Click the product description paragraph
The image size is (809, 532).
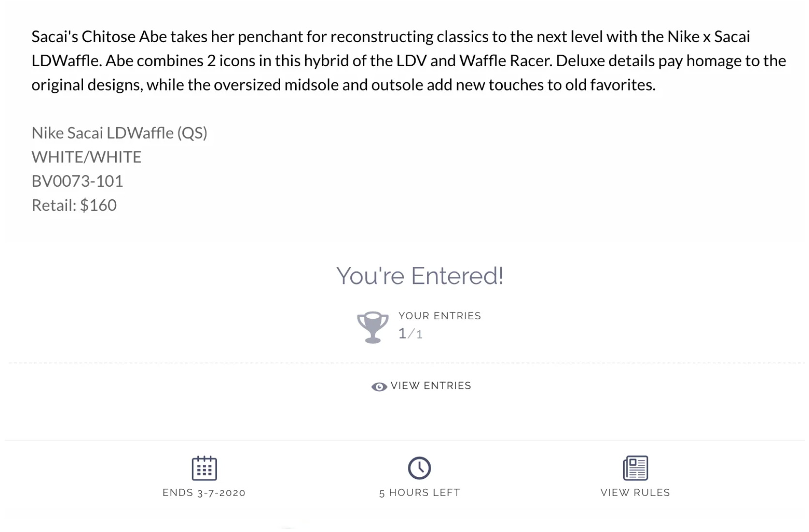[409, 60]
